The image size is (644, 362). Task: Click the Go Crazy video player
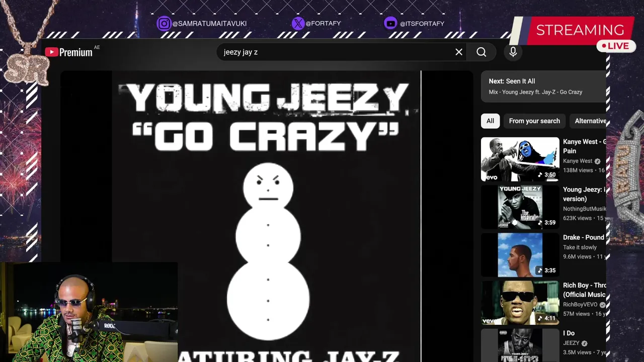[x=266, y=216]
